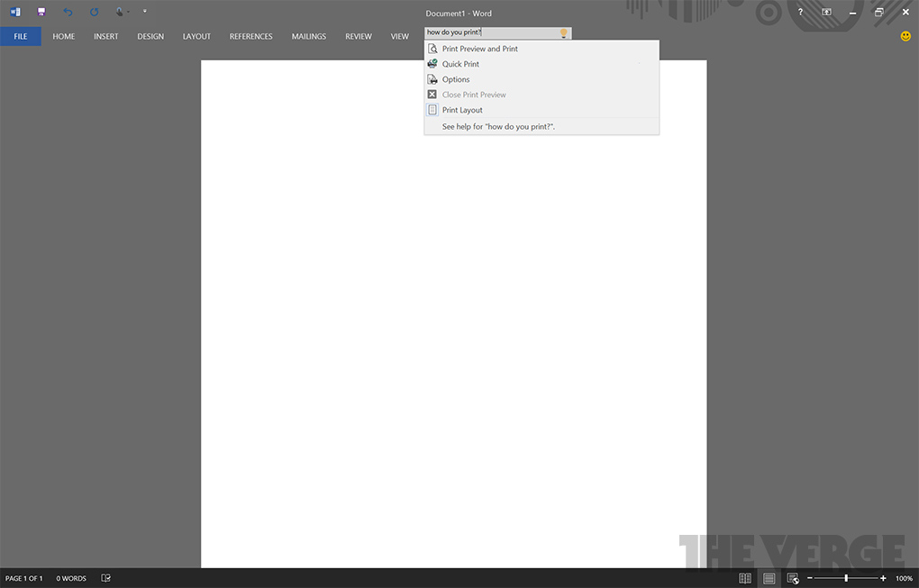Switch to Print Layout view in status bar
Viewport: 919px width, 588px height.
click(769, 578)
